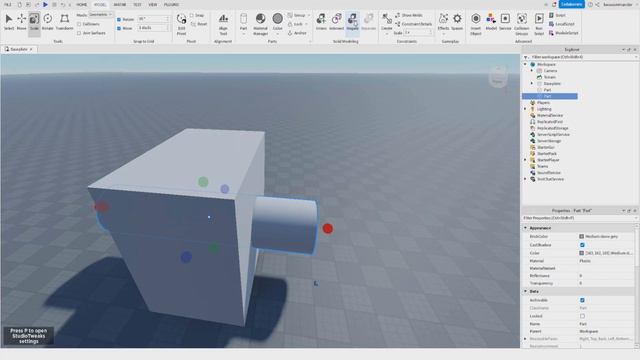Click the pivot Reset button
This screenshot has width=640, height=360.
click(x=199, y=24)
